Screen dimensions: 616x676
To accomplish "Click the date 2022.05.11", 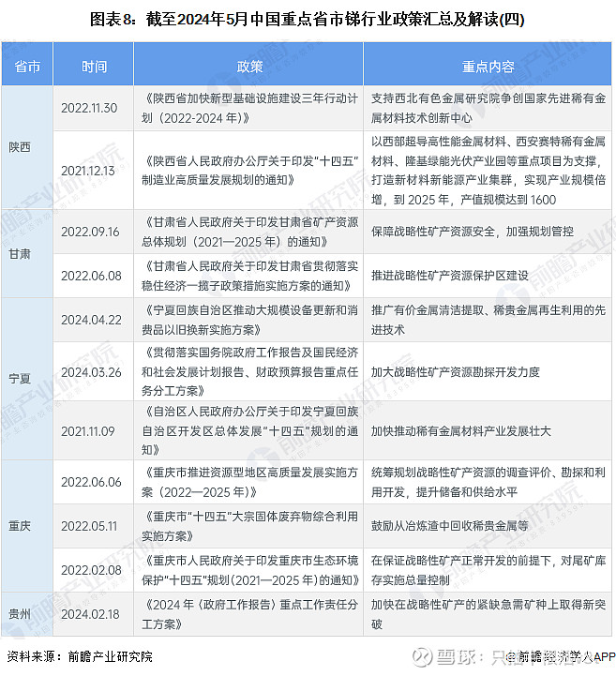I will click(x=89, y=526).
